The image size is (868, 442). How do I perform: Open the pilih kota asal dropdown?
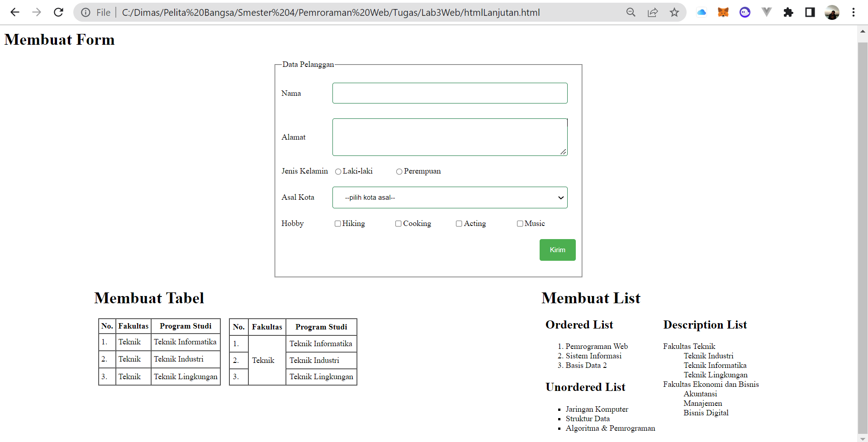(450, 197)
